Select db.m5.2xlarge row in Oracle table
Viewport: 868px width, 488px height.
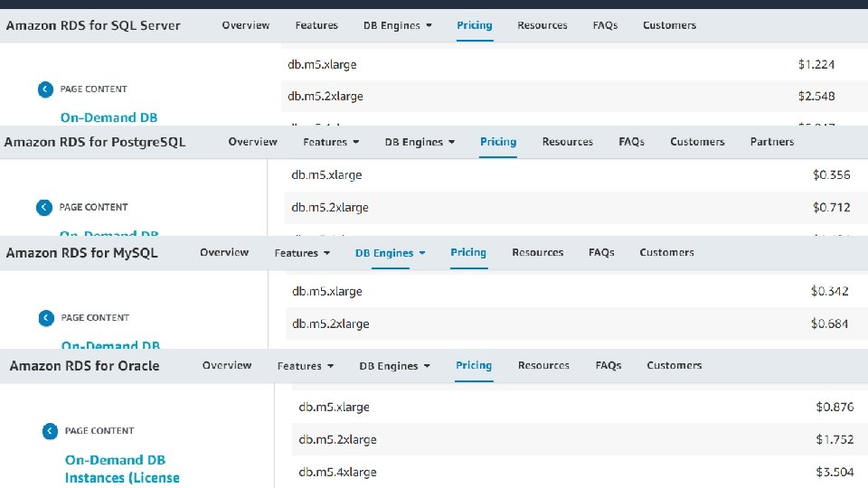click(580, 440)
